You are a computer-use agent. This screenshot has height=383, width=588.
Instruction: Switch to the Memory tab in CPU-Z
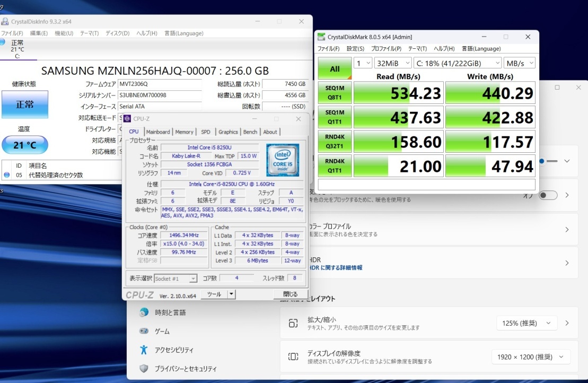[184, 132]
